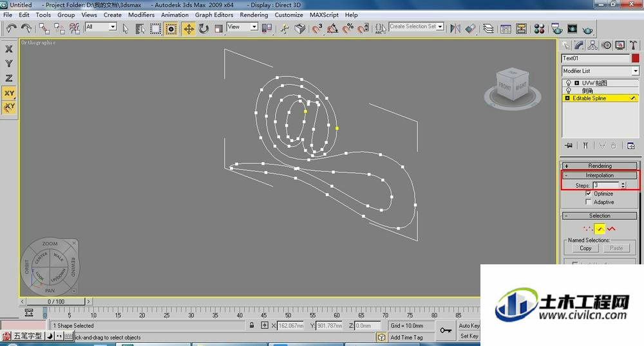Choose the Select Object arrow tool
Image resolution: width=644 pixels, height=346 pixels.
click(126, 28)
